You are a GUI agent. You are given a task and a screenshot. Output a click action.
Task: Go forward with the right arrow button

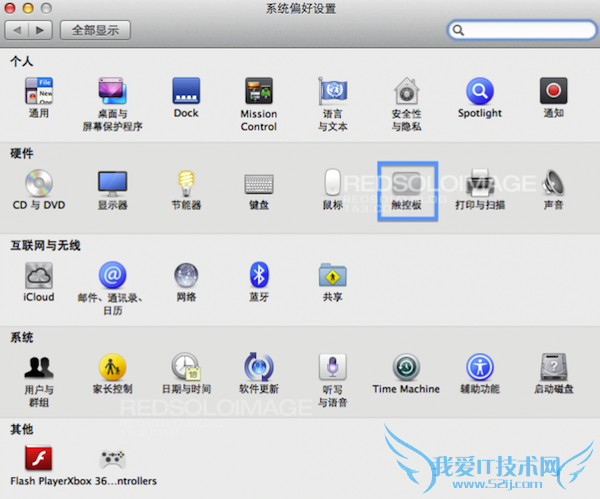click(x=40, y=30)
